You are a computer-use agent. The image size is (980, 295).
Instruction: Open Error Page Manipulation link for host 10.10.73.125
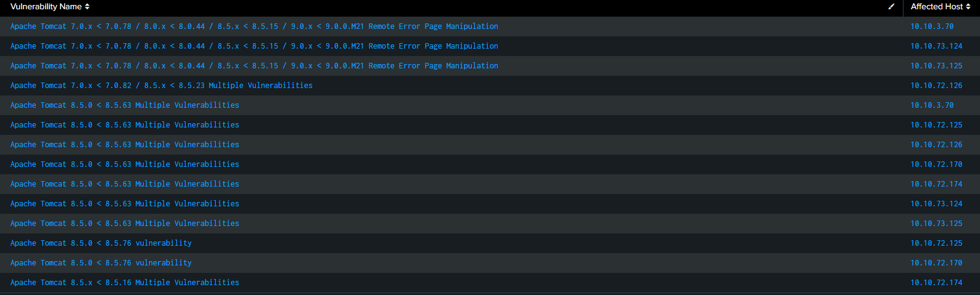point(254,66)
